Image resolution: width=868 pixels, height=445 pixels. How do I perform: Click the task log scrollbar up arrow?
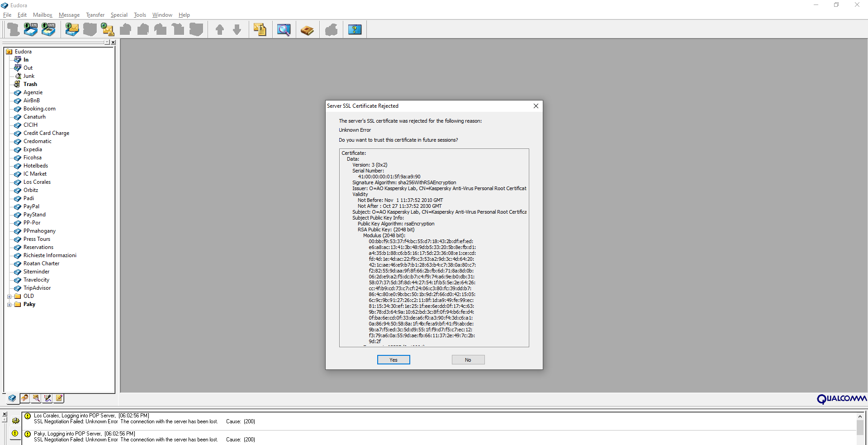[860, 416]
